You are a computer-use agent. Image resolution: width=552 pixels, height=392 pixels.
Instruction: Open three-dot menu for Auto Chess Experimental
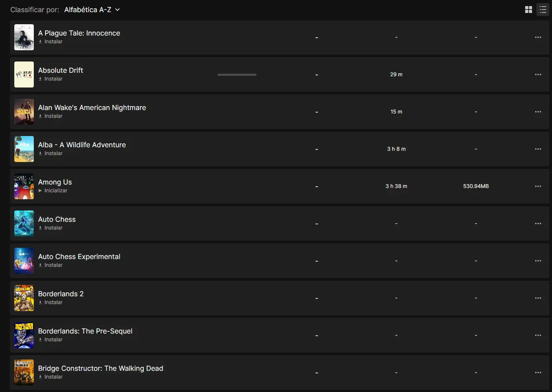[x=538, y=261]
